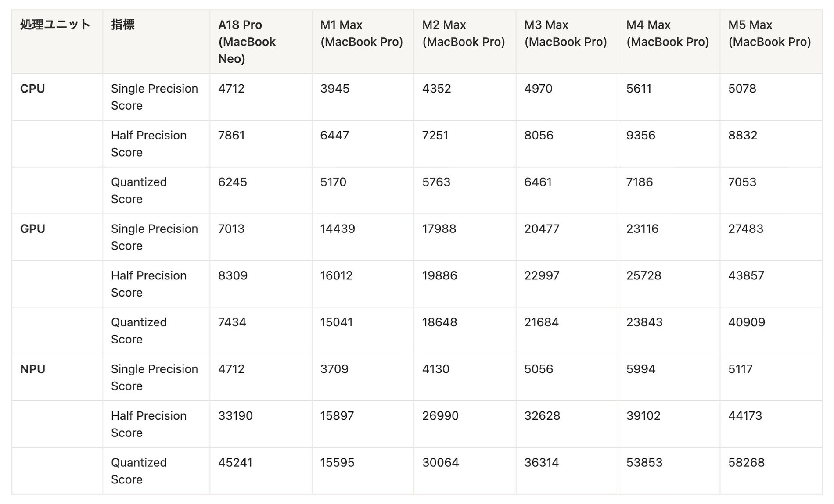Click the M3 Max (MacBook Pro) header
The height and width of the screenshot is (504, 834).
(x=565, y=33)
